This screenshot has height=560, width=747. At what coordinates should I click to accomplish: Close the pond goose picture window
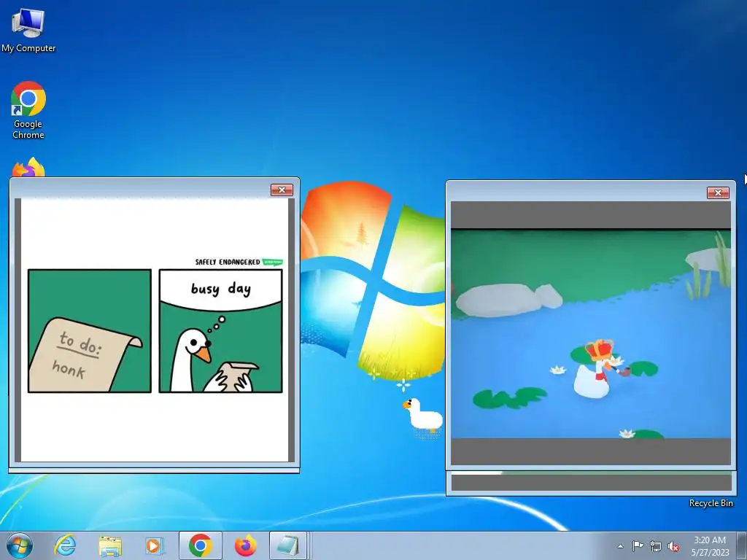click(718, 192)
